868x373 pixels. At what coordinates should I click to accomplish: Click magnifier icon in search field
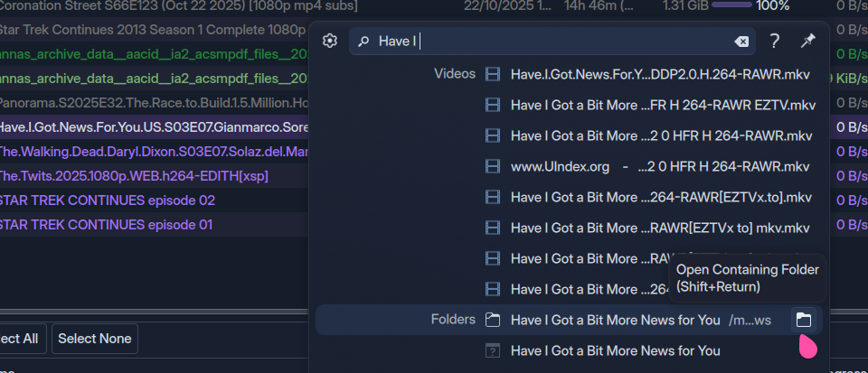tap(363, 42)
